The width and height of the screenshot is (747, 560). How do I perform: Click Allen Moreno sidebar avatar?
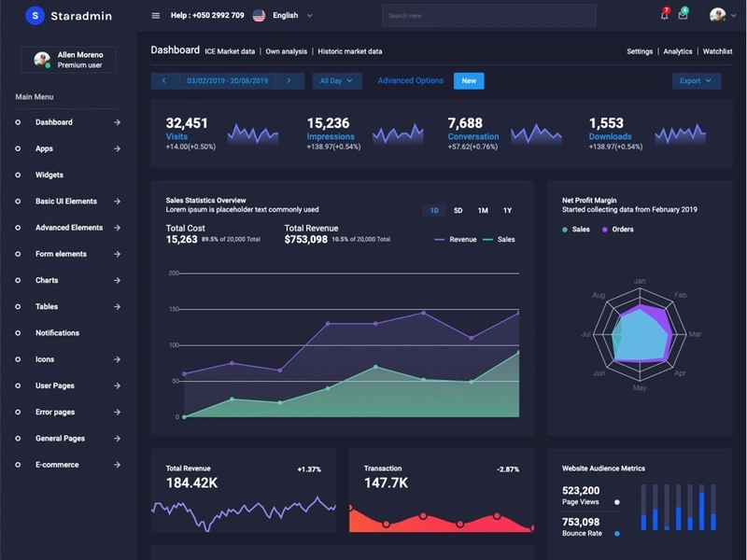(x=42, y=60)
